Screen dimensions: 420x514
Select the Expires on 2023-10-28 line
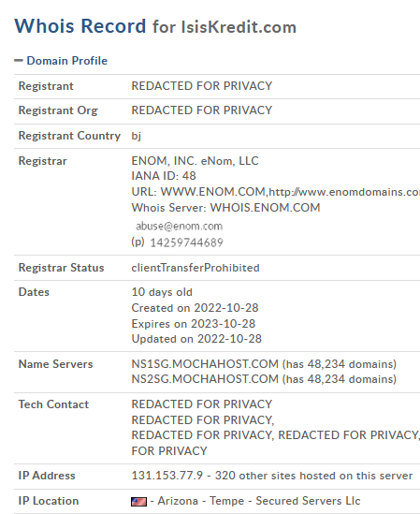click(x=194, y=324)
